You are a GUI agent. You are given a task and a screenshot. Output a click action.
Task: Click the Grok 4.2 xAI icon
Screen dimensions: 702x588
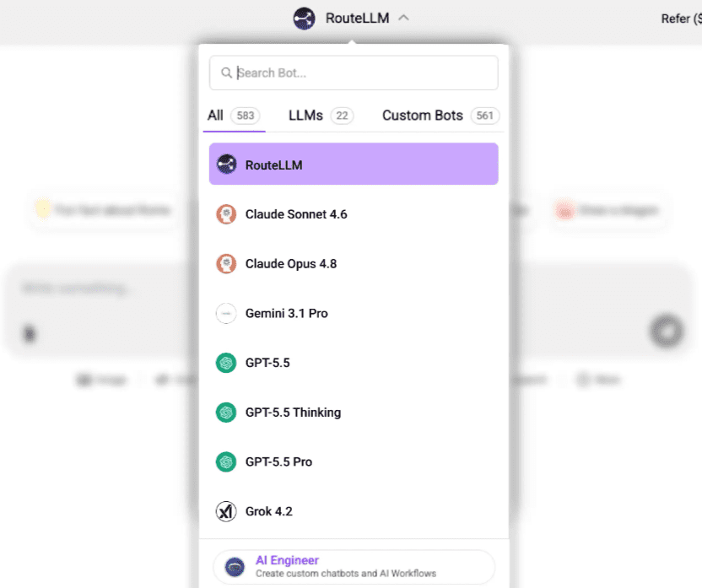point(226,511)
